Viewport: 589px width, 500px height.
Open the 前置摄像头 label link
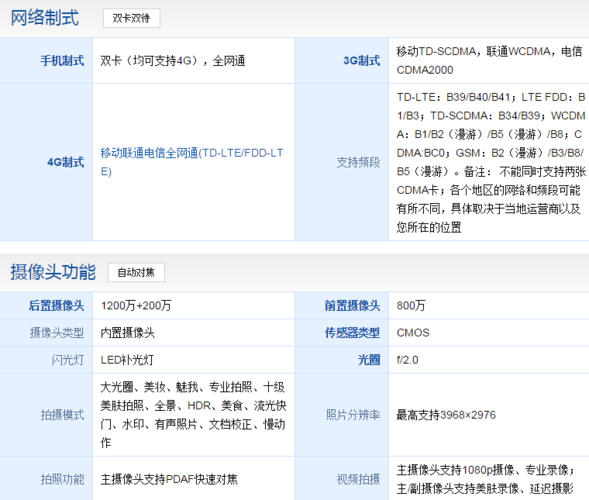(352, 305)
